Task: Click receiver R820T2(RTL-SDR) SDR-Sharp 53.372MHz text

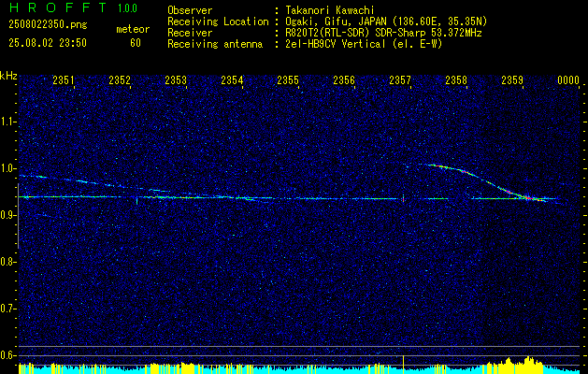Action: pyautogui.click(x=383, y=33)
